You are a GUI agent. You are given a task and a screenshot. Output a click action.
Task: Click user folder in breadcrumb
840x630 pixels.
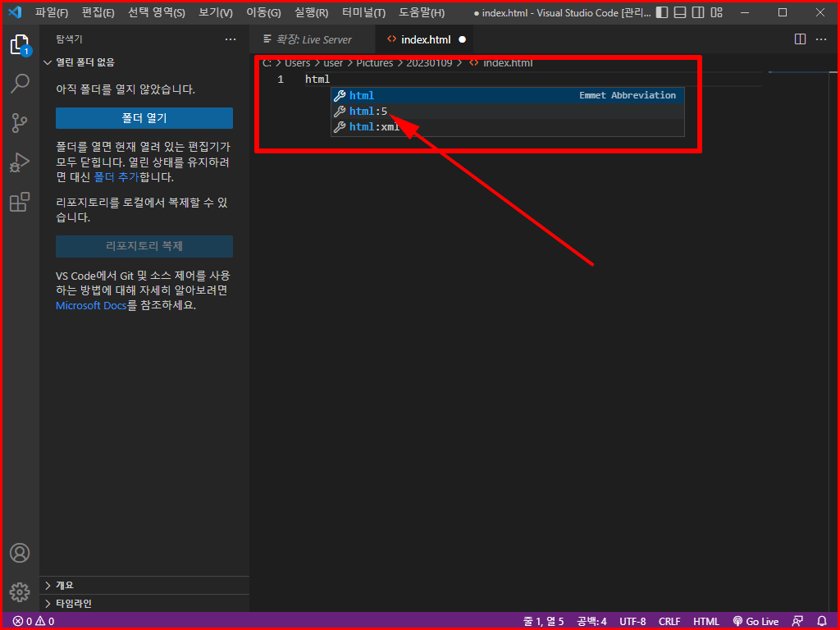333,63
